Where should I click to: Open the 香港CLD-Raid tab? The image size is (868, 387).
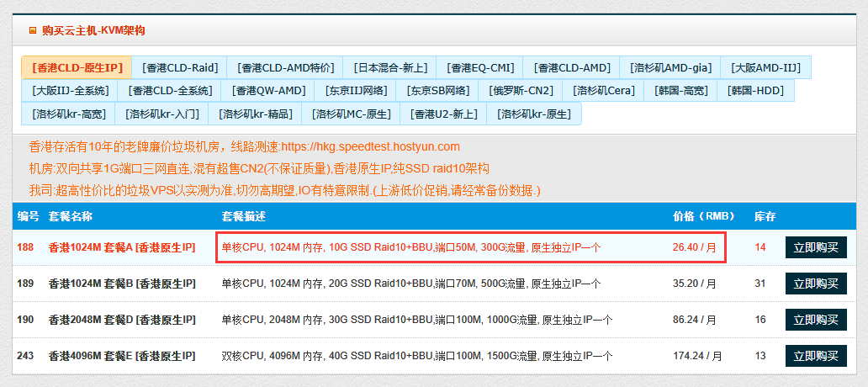(180, 67)
